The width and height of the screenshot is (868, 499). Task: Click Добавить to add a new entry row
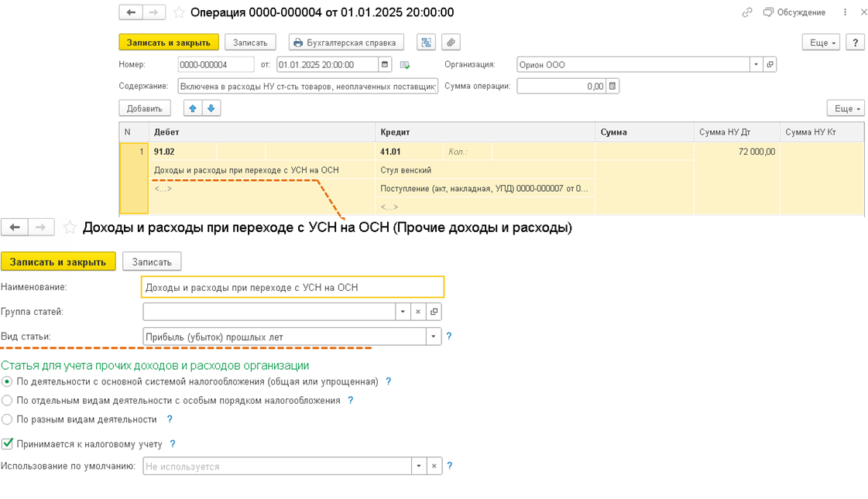click(145, 108)
